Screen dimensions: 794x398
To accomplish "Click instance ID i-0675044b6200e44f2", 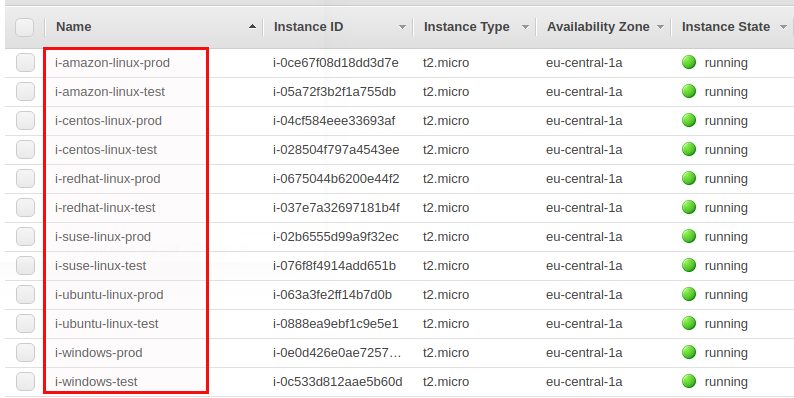I will click(x=336, y=179).
